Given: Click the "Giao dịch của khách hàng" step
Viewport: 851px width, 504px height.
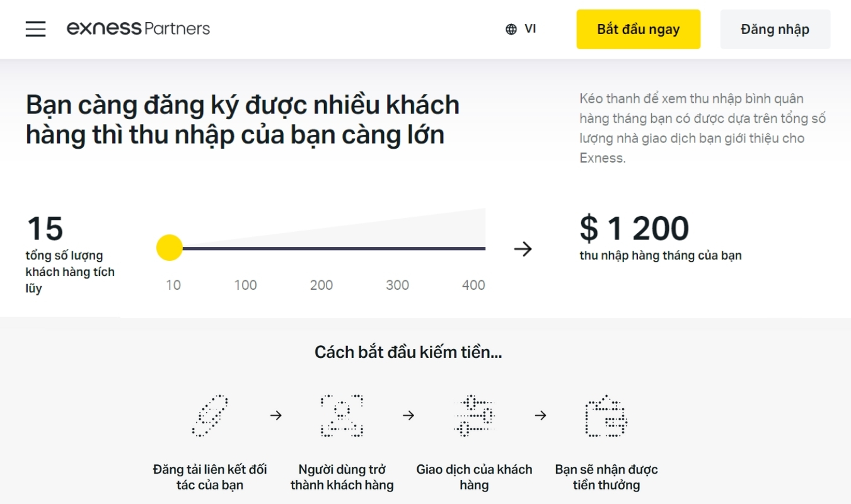Looking at the screenshot, I should pos(474,477).
